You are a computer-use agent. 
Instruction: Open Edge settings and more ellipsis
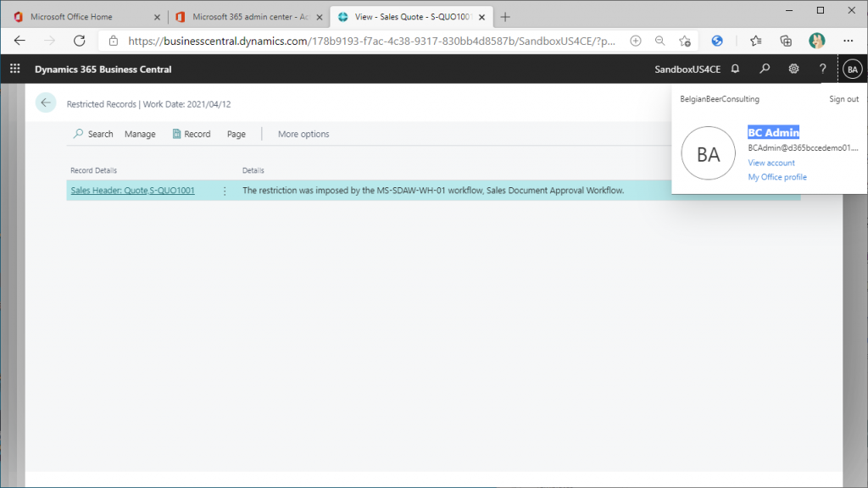coord(848,41)
